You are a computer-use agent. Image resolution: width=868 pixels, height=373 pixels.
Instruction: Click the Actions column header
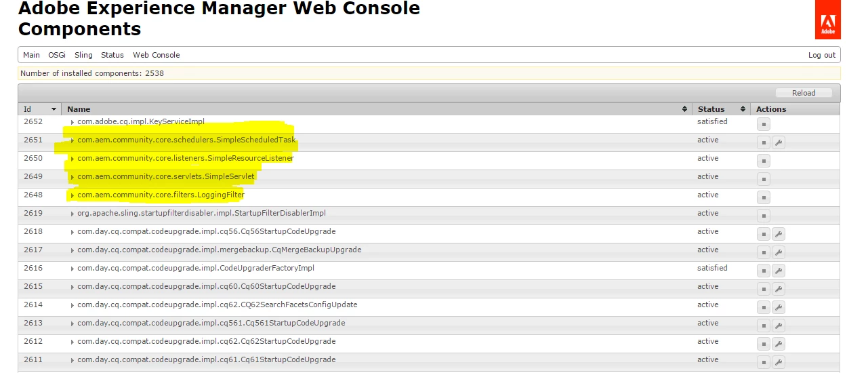pos(795,109)
